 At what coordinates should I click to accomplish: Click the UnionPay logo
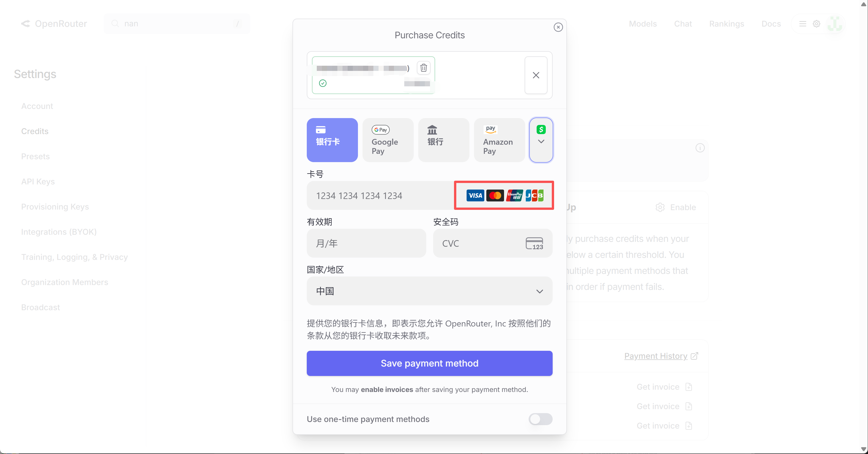click(x=515, y=196)
